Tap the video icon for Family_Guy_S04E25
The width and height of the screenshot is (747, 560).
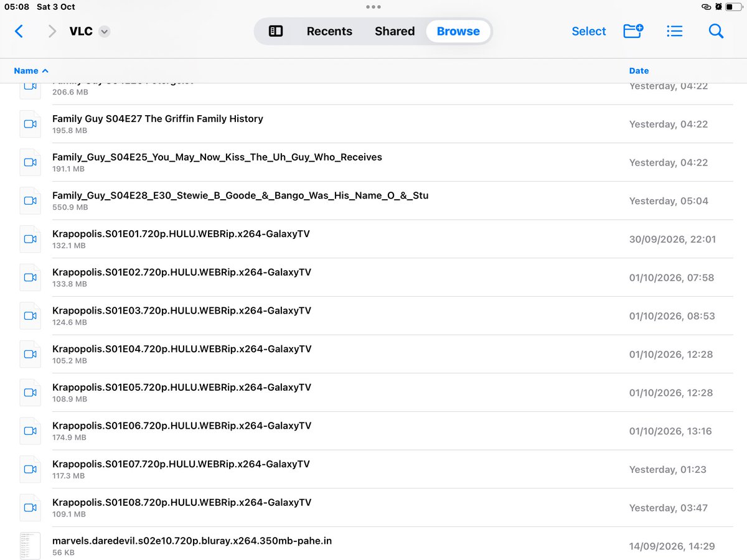30,162
